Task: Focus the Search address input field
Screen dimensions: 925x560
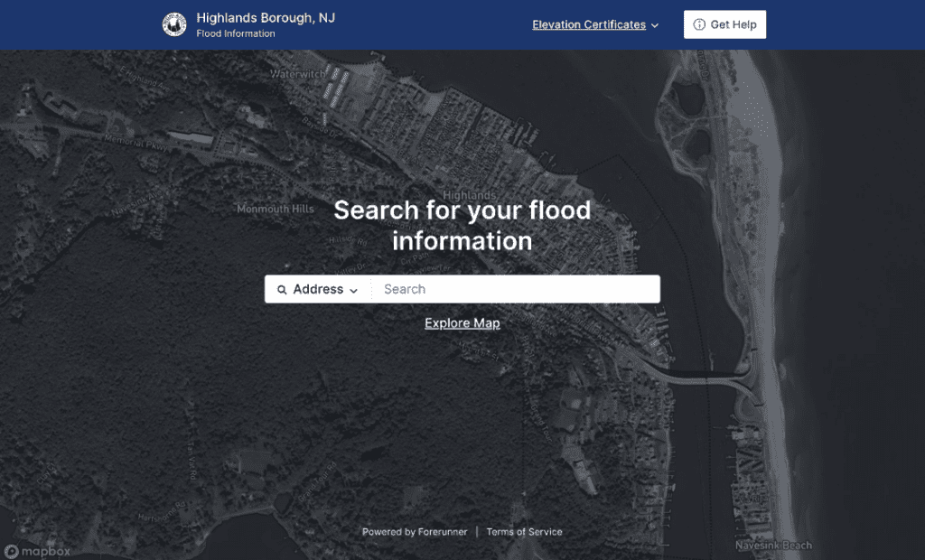Action: [x=515, y=290]
